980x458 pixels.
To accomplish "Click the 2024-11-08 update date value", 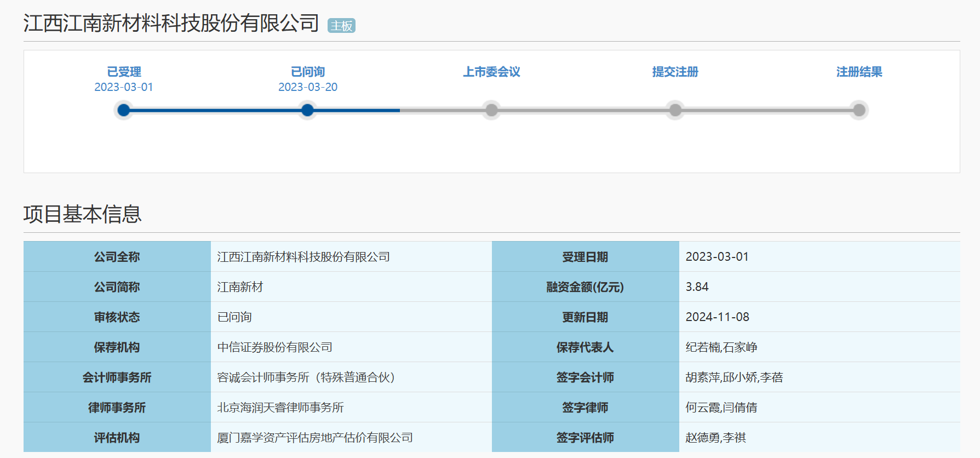I will pyautogui.click(x=718, y=317).
